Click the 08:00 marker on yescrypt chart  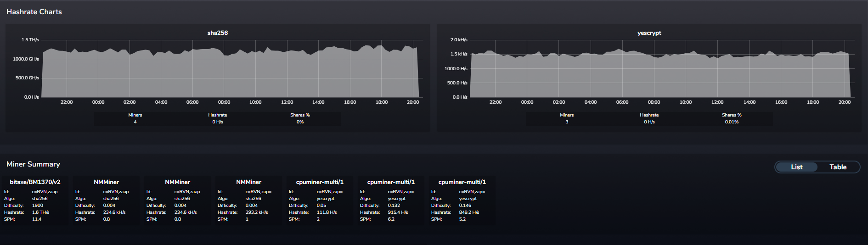[654, 102]
